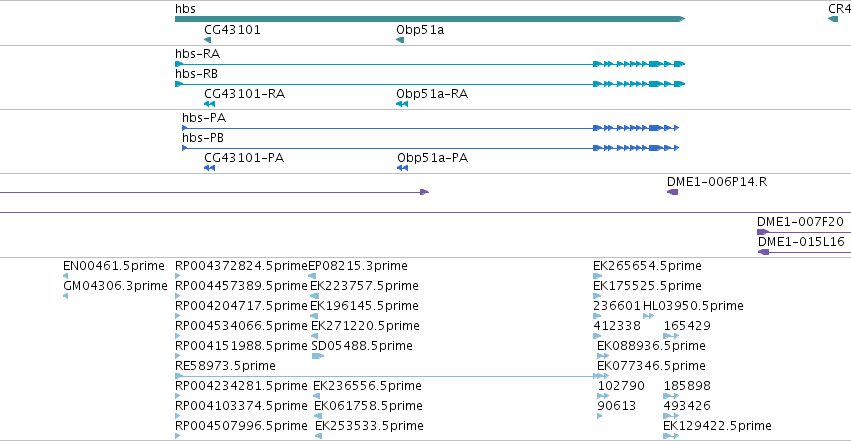Viewport: 851px width, 441px height.
Task: Click the hbs-PB protein feature line
Action: pyautogui.click(x=430, y=148)
